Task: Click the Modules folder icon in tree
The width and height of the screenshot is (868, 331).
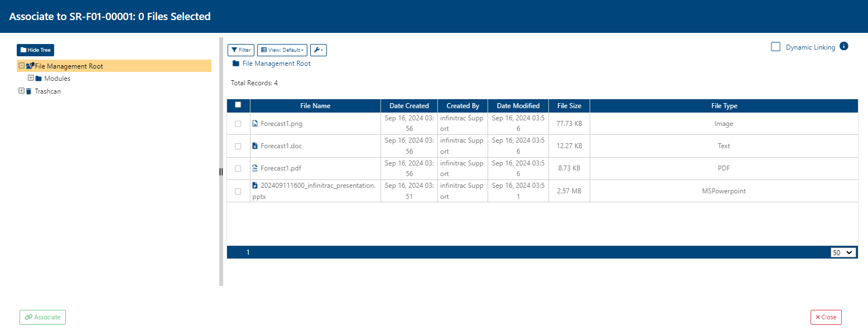Action: point(38,79)
